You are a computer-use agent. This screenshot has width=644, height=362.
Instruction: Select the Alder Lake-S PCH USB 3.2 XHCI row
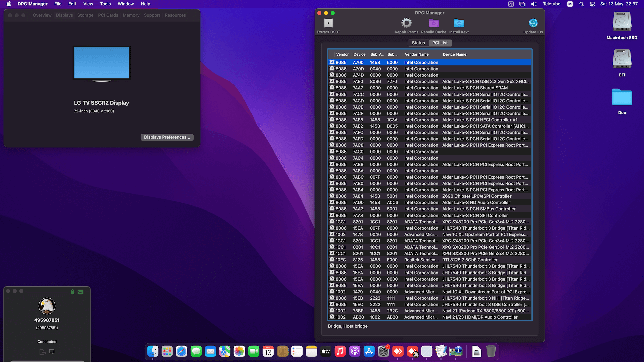pyautogui.click(x=430, y=81)
